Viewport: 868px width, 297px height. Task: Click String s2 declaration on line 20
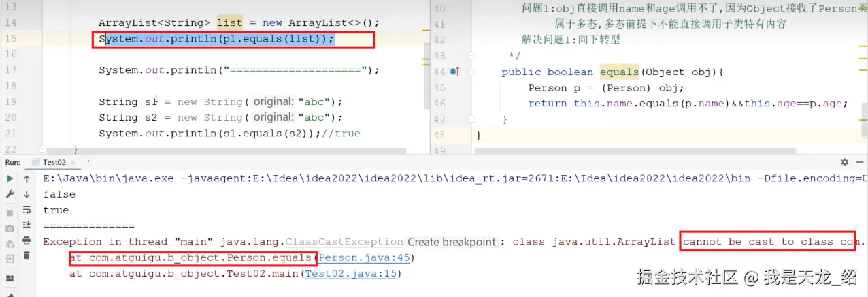(x=220, y=117)
